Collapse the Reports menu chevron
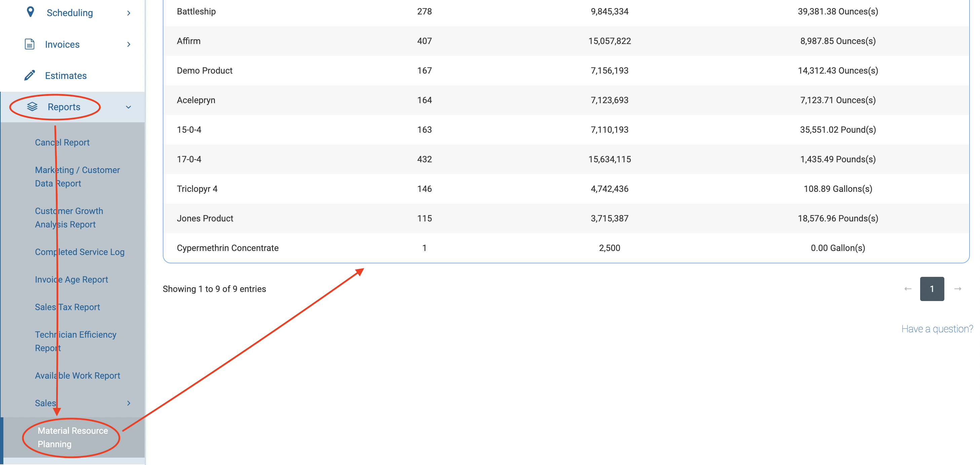 [128, 107]
